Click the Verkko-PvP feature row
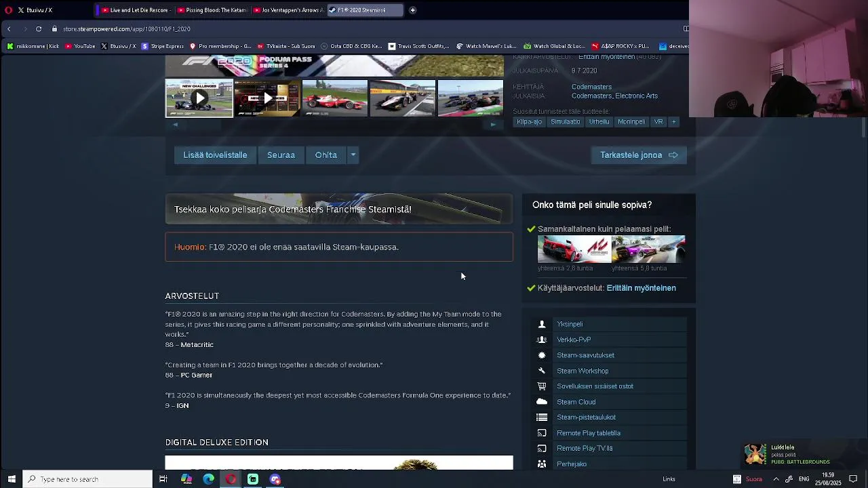 608,340
